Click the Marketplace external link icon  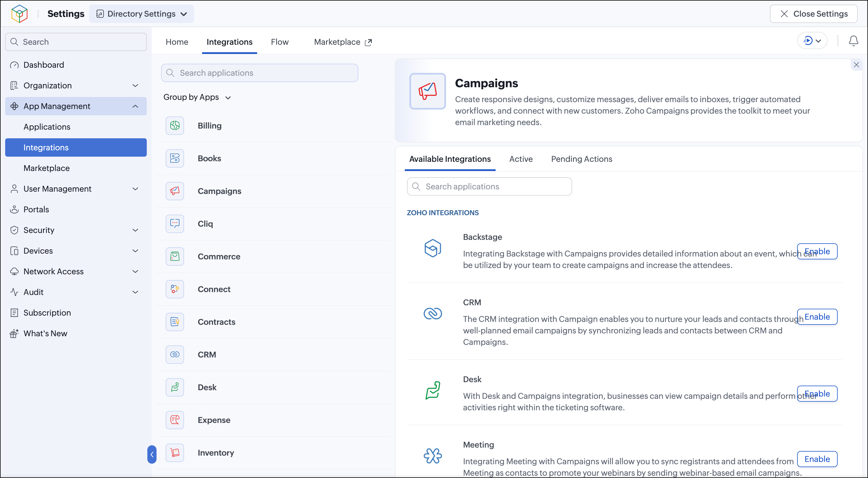368,42
